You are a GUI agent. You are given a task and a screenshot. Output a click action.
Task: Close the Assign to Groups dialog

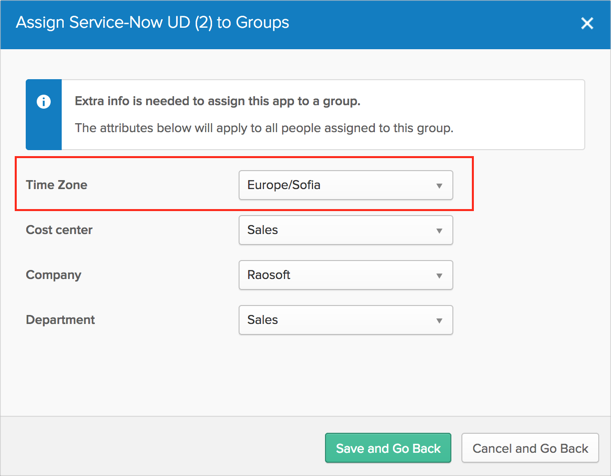click(x=587, y=23)
